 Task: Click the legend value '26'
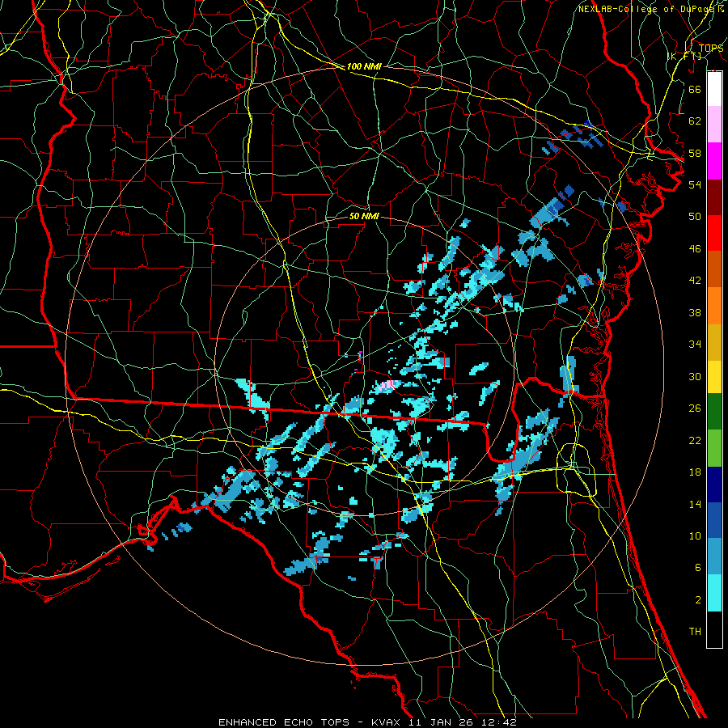click(695, 408)
